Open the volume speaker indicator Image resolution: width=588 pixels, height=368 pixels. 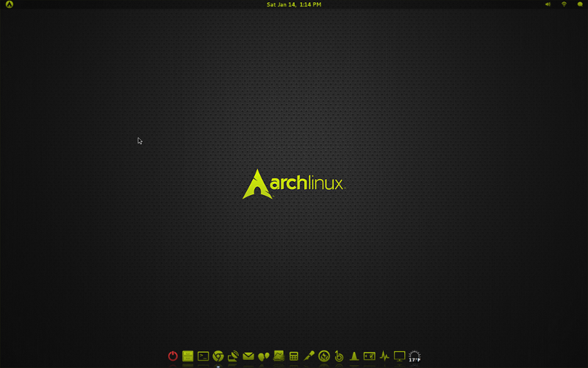[548, 4]
